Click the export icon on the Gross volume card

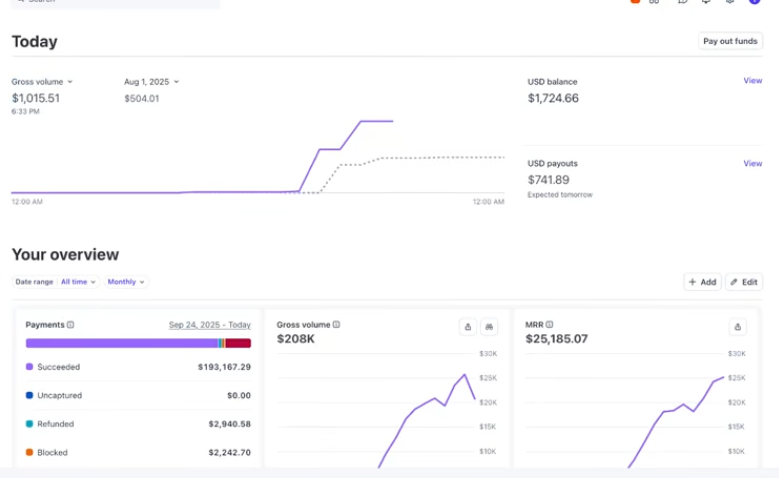point(467,327)
